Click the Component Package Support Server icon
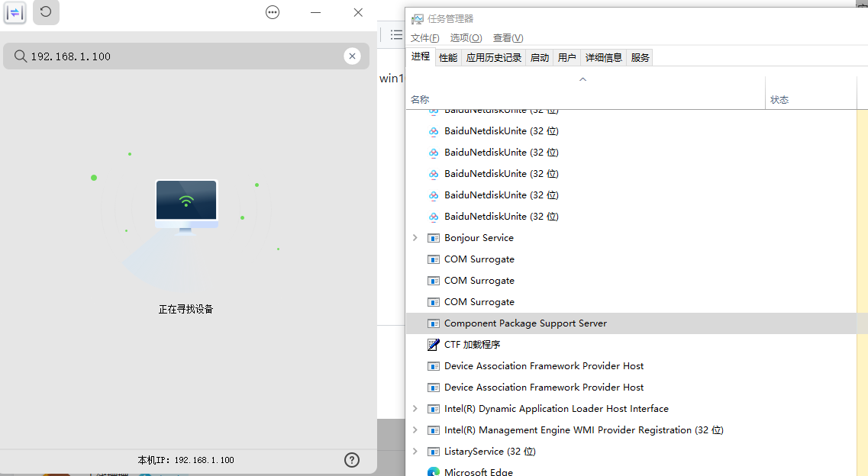This screenshot has height=476, width=868. (434, 323)
